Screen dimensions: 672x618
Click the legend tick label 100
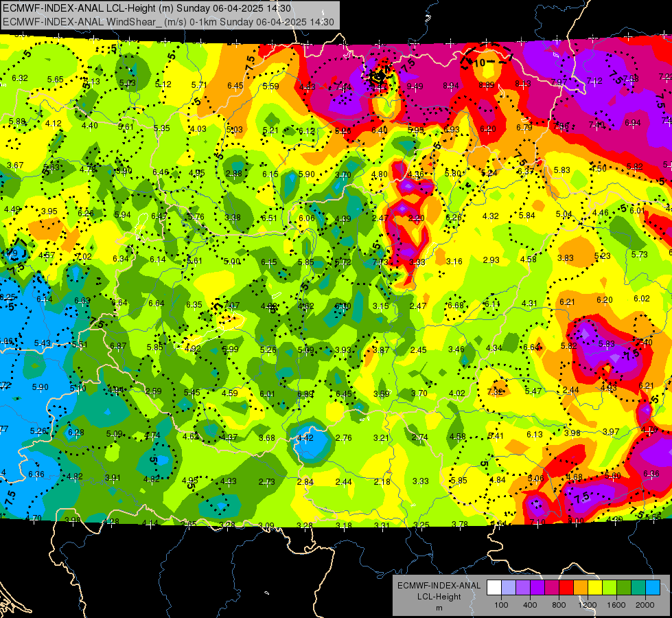tap(501, 605)
